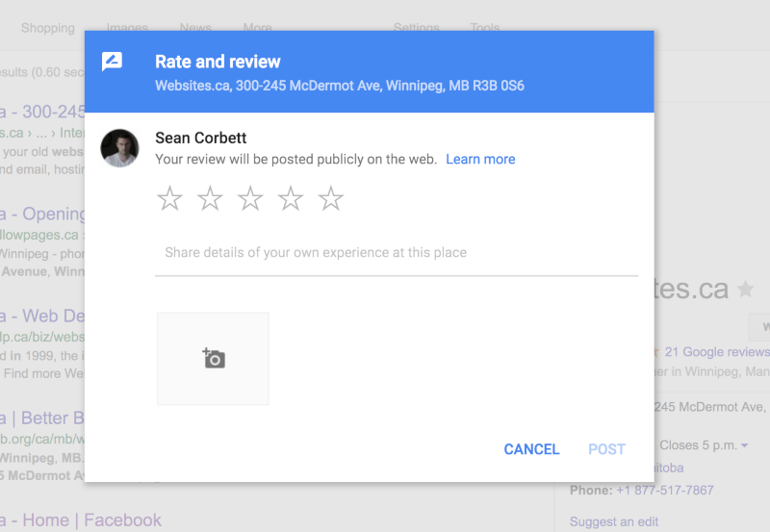Click Sean Corbett's profile picture
This screenshot has width=770, height=532.
(x=119, y=148)
